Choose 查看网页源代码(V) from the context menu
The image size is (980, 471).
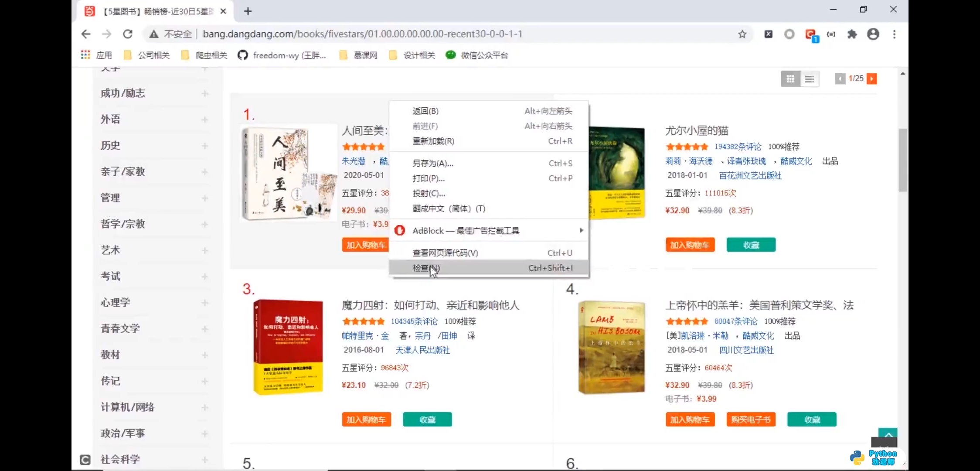point(489,253)
